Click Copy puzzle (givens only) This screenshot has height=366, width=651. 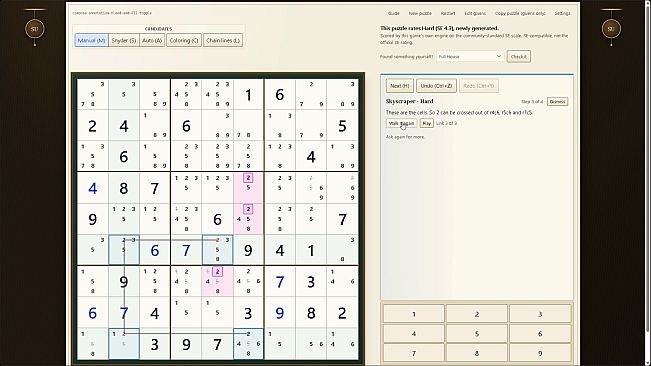(520, 13)
